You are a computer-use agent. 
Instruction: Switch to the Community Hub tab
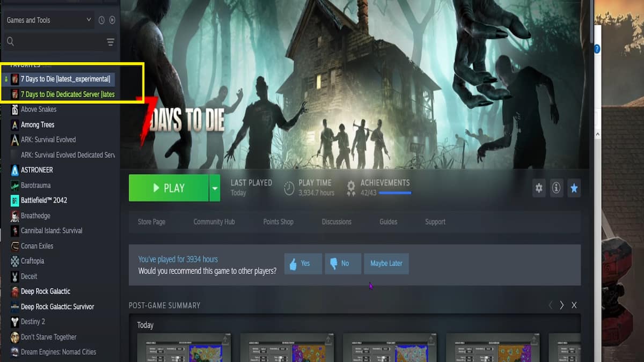point(214,221)
